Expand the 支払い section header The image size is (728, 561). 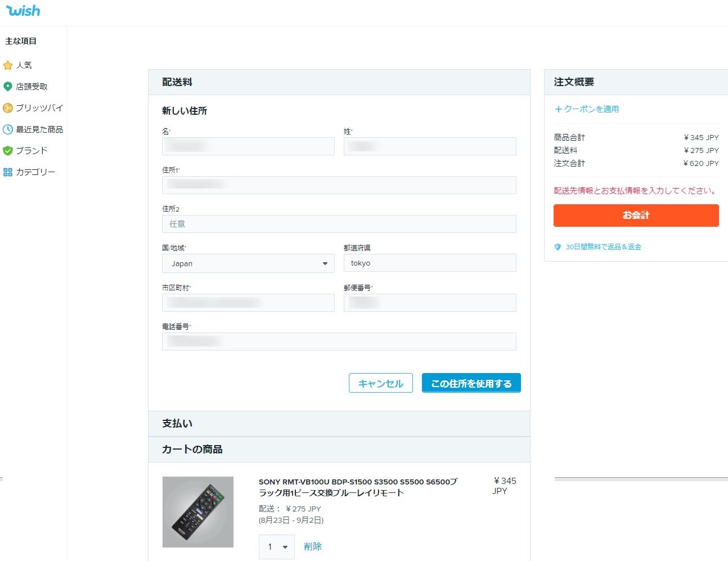[339, 424]
